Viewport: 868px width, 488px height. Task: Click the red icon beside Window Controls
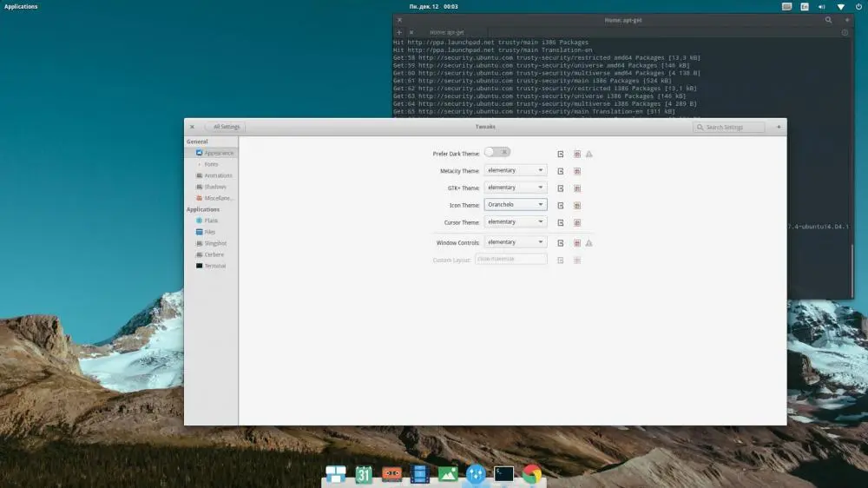(577, 243)
